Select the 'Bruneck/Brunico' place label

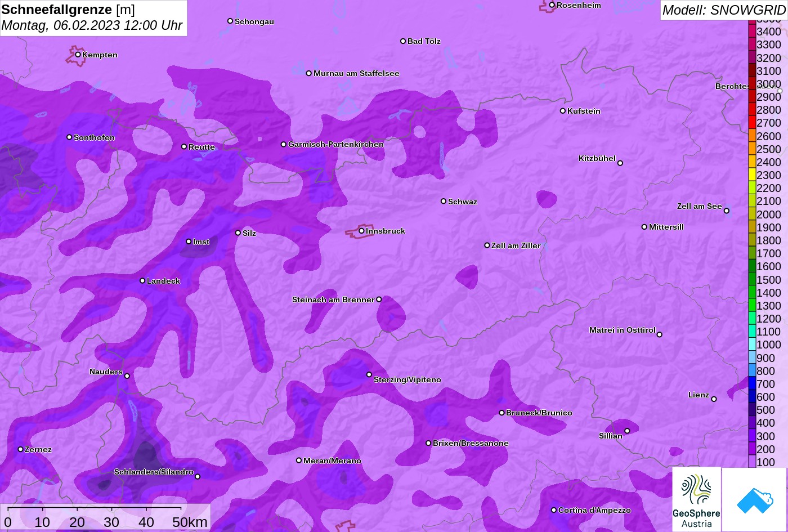click(539, 413)
